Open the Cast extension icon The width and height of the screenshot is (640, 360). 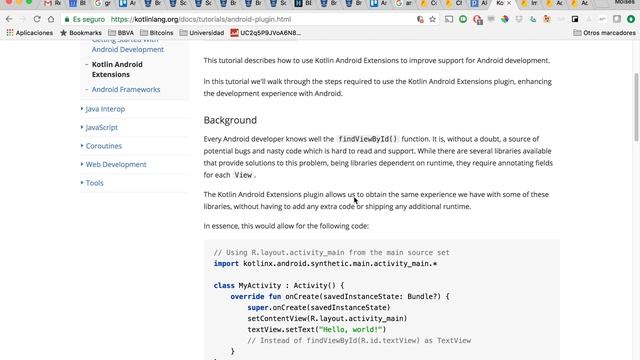[x=449, y=19]
